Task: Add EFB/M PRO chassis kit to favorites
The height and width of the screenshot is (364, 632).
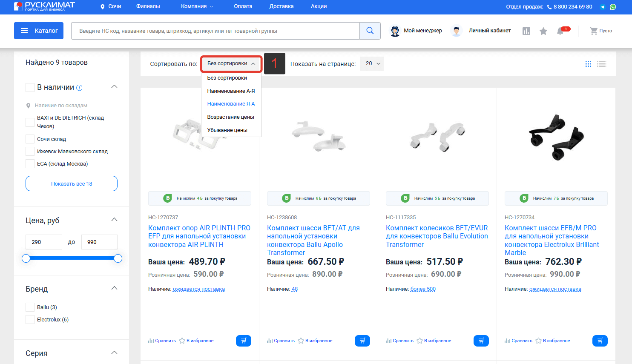Action: pos(553,341)
